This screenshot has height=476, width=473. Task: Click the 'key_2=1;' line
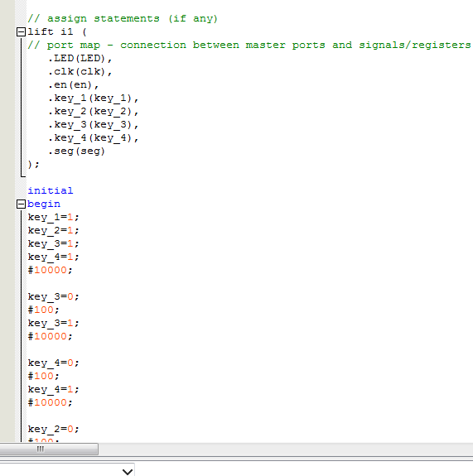pos(54,231)
